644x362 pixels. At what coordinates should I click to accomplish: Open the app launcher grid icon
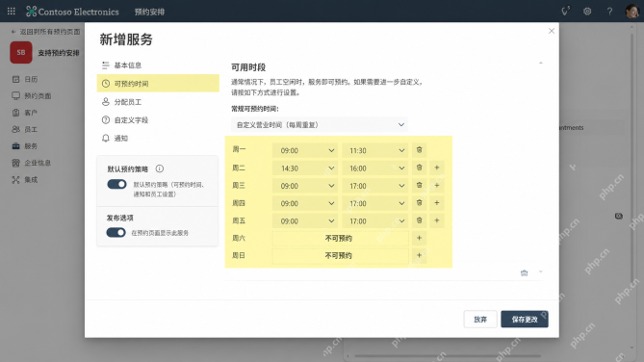(12, 12)
